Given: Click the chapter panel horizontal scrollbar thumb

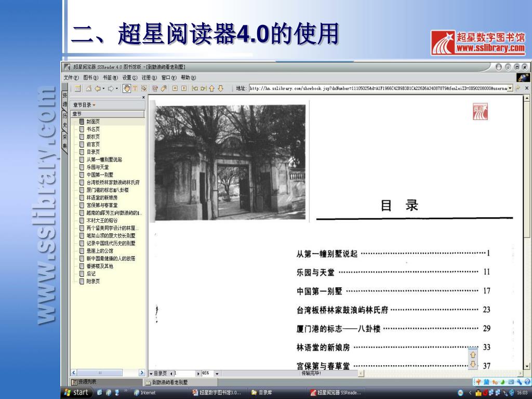Looking at the screenshot, I should coord(100,373).
